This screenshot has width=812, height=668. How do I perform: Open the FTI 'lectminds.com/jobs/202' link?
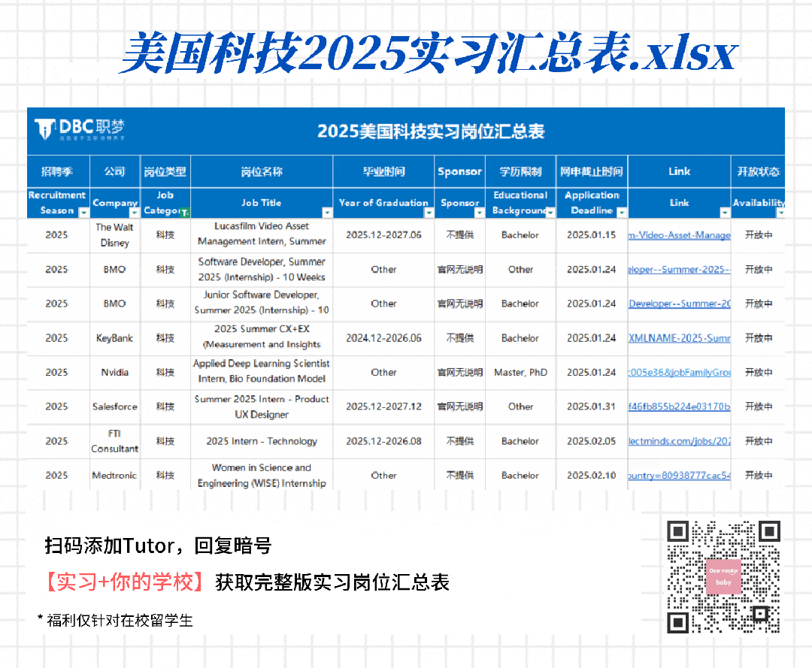(680, 441)
